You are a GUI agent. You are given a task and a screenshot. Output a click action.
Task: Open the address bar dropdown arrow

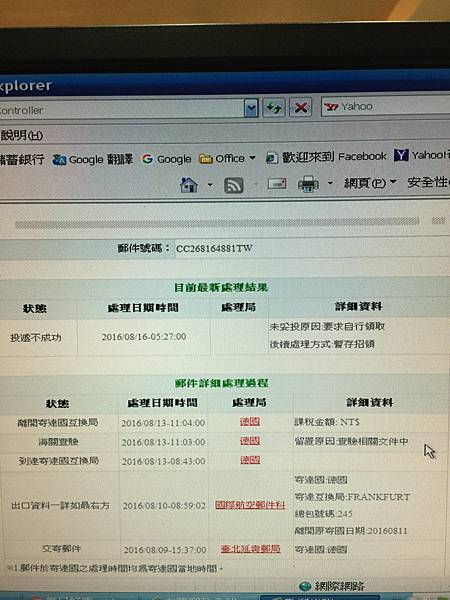point(251,109)
